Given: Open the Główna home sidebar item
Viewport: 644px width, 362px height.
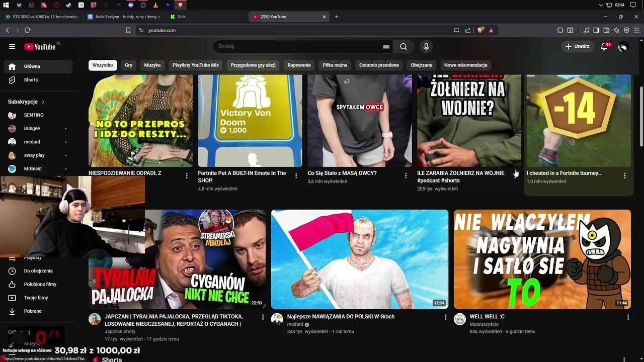Looking at the screenshot, I should pos(38,66).
